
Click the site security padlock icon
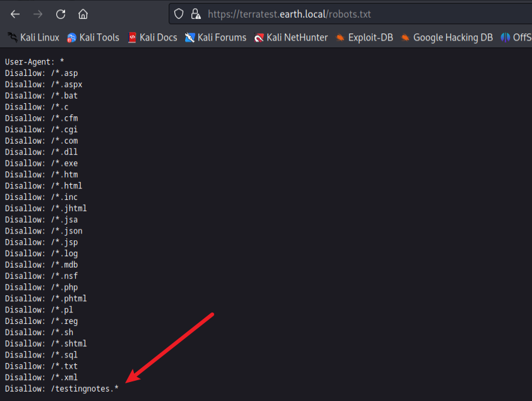coord(195,14)
